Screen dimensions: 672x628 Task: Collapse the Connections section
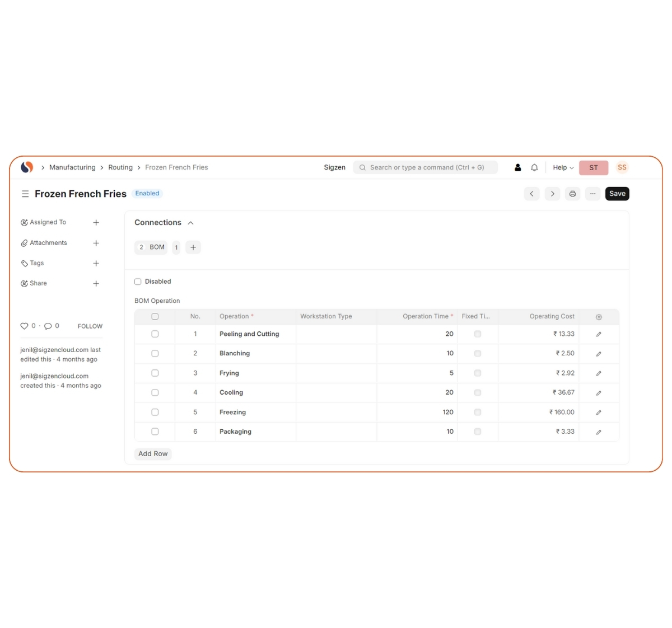191,223
